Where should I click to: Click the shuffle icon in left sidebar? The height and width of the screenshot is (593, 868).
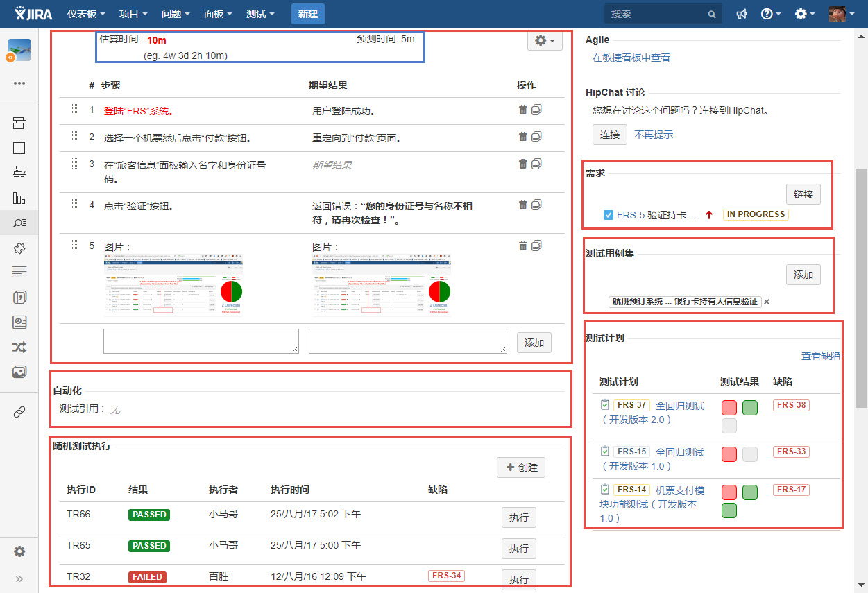coord(19,347)
